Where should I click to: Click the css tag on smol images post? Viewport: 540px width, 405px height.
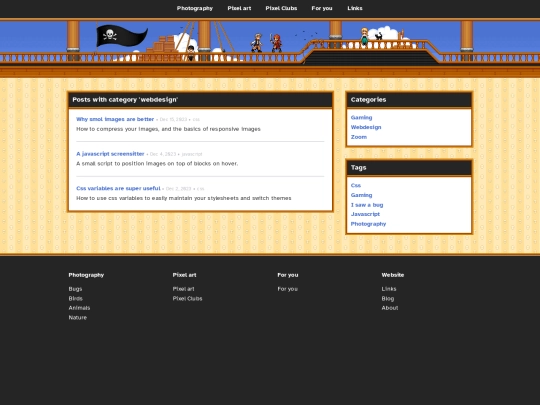196,120
